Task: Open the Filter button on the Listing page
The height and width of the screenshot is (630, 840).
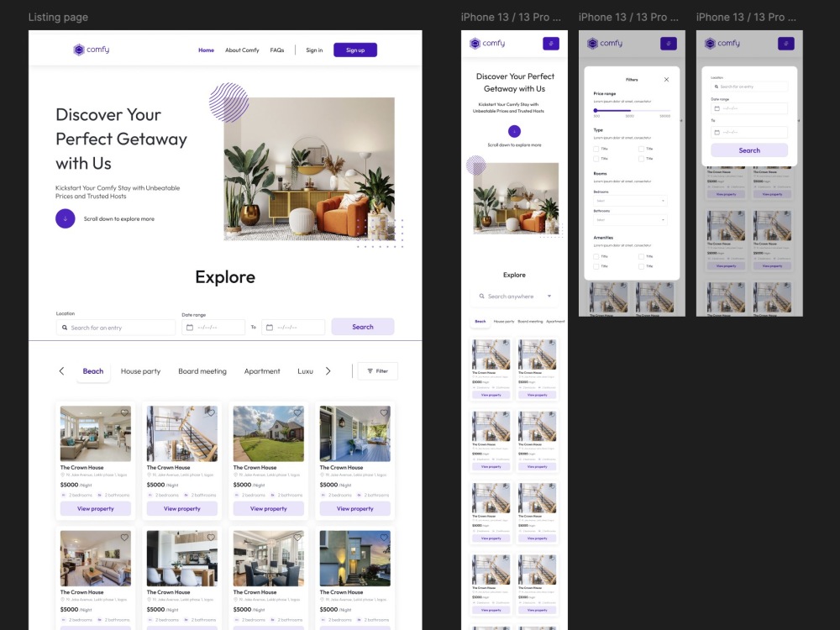Action: [x=378, y=370]
